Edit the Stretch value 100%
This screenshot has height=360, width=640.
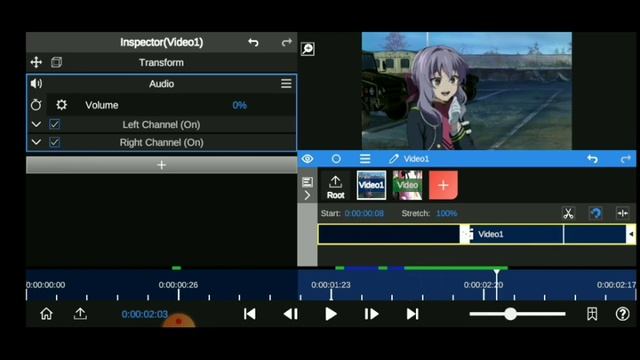[x=447, y=213]
